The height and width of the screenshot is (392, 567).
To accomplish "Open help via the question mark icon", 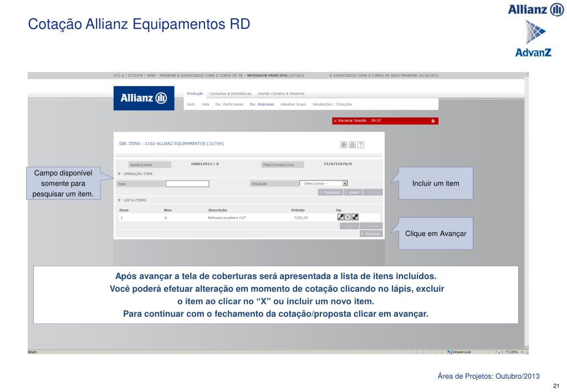I will (x=361, y=145).
